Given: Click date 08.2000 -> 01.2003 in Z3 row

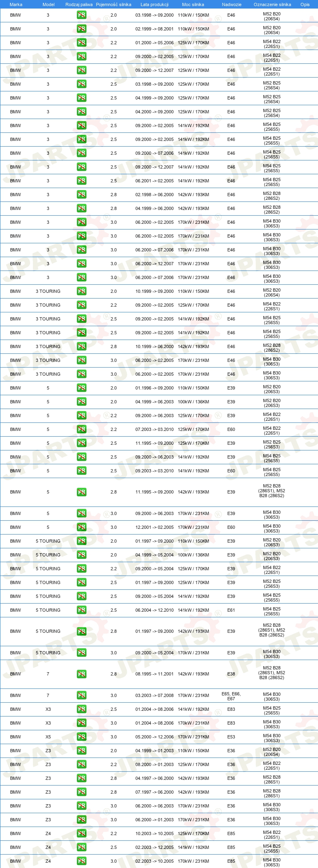Looking at the screenshot, I should [155, 764].
